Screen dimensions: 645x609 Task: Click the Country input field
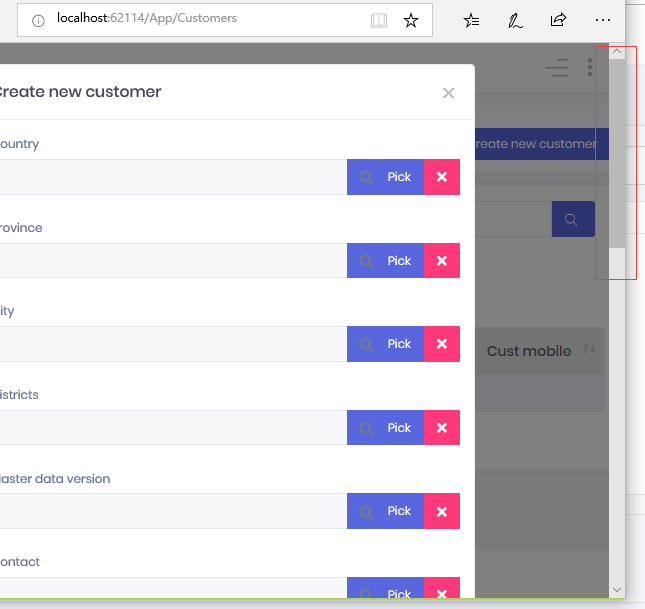pyautogui.click(x=173, y=177)
